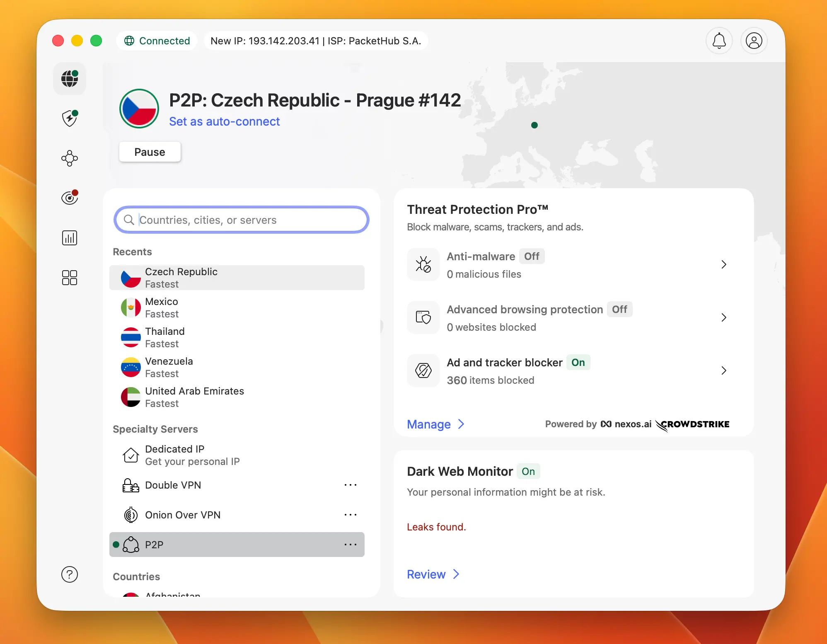Toggle Anti-malware from Off

tap(532, 256)
